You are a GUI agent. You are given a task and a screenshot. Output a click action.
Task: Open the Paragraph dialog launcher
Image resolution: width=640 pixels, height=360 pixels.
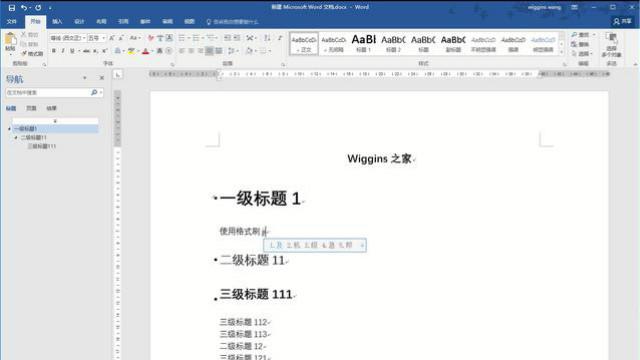(x=283, y=64)
